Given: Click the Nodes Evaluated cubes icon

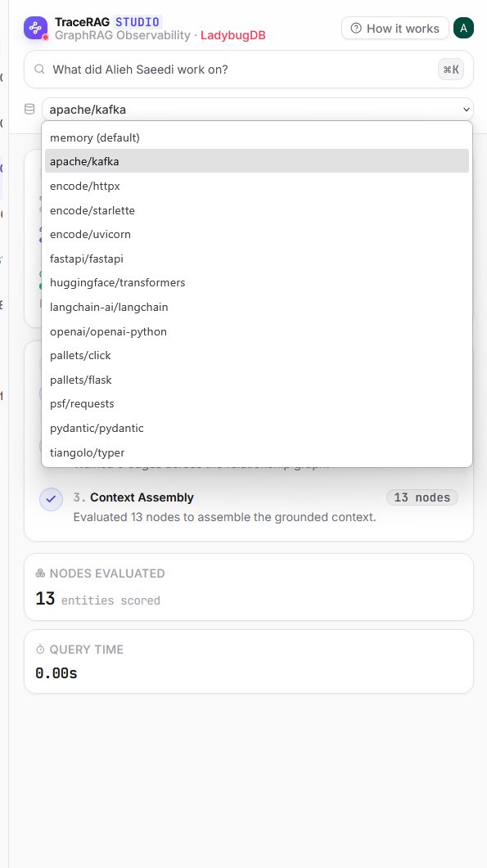Looking at the screenshot, I should pyautogui.click(x=40, y=573).
